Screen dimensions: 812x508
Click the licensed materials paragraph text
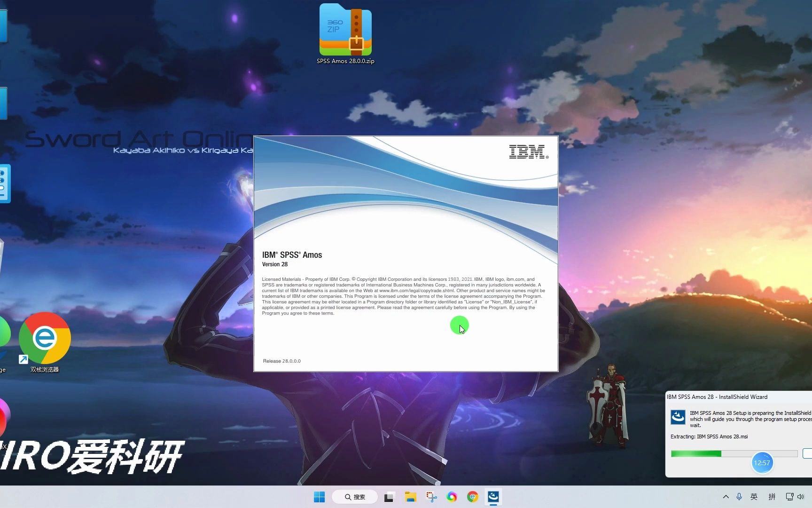pos(403,296)
